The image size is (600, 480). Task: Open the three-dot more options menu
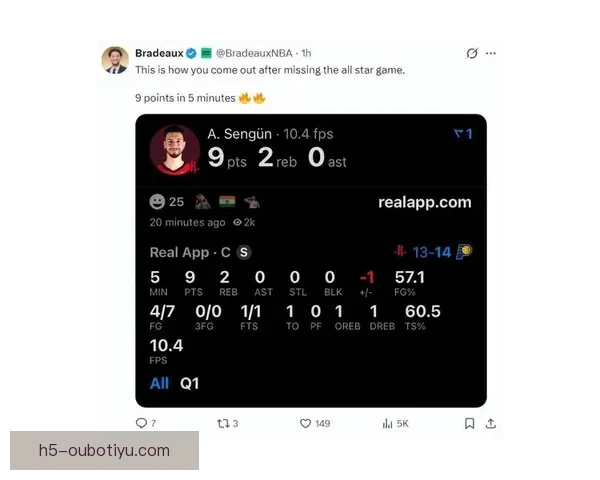491,53
